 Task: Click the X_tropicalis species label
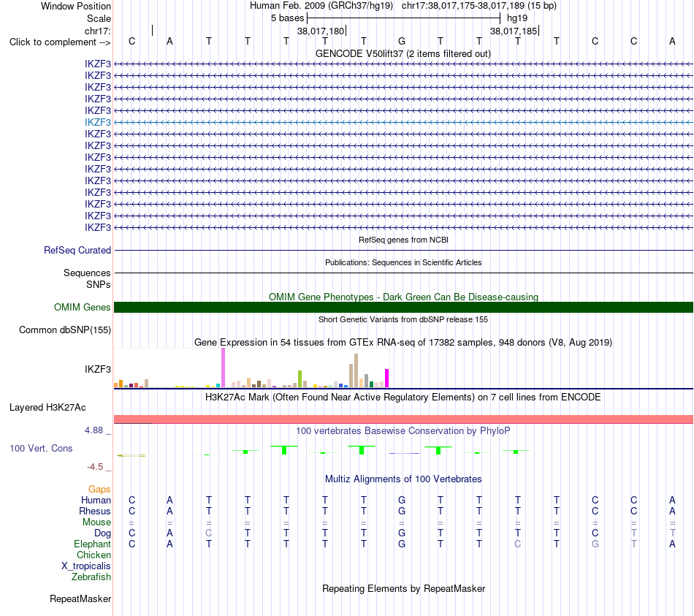pos(86,566)
